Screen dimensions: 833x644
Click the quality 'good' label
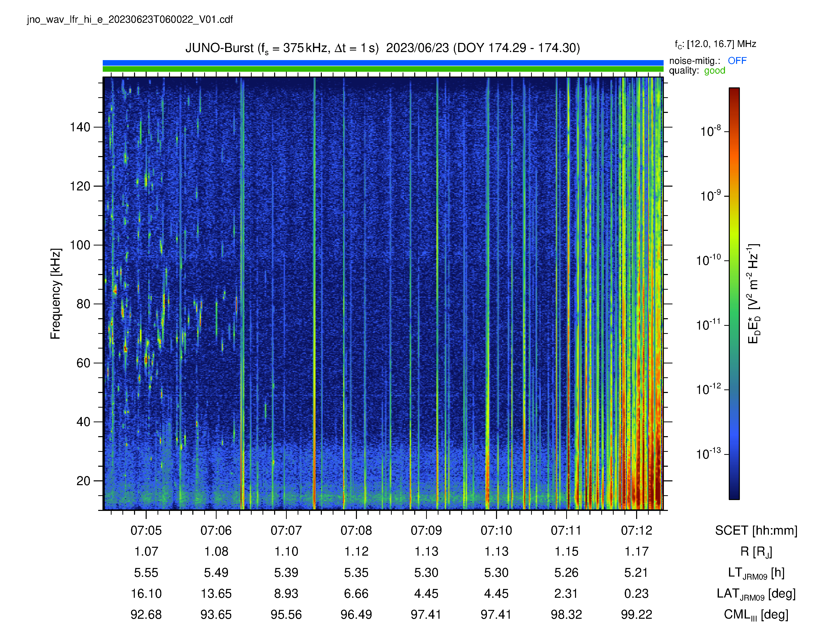point(714,70)
